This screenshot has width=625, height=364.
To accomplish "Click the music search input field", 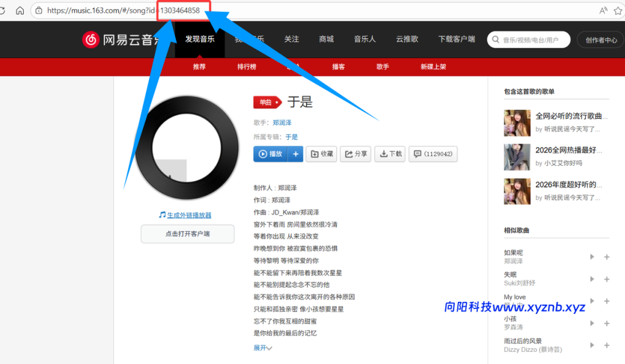I will [531, 39].
